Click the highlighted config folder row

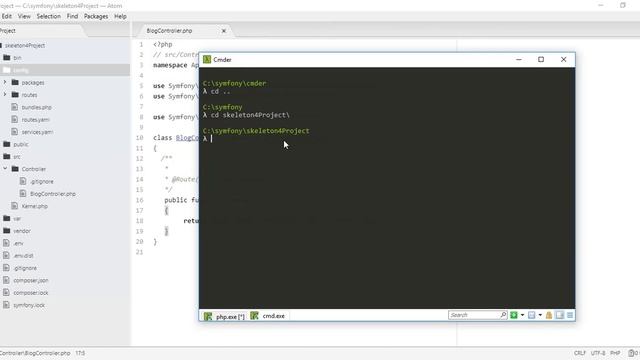click(x=65, y=70)
